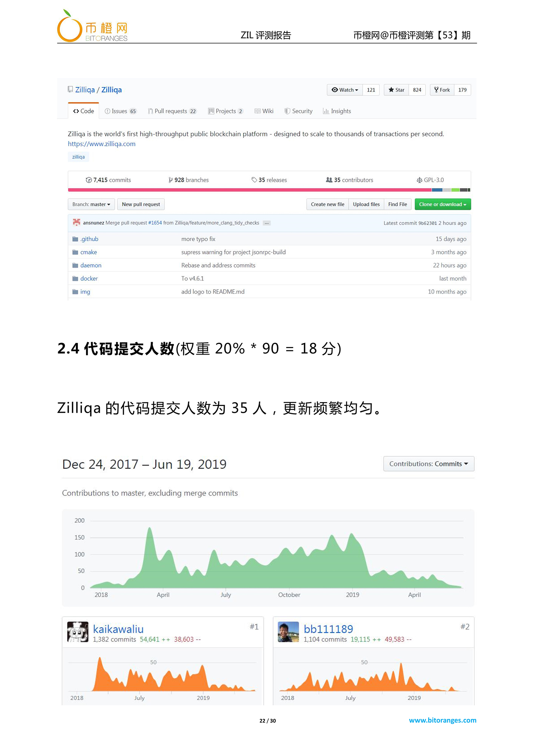The width and height of the screenshot is (534, 756).
Task: Click 'Rebase and address commits' message
Action: (x=218, y=265)
